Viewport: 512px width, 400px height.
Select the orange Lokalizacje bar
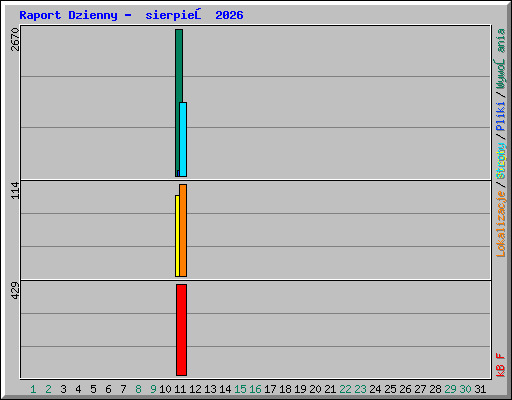(x=183, y=230)
